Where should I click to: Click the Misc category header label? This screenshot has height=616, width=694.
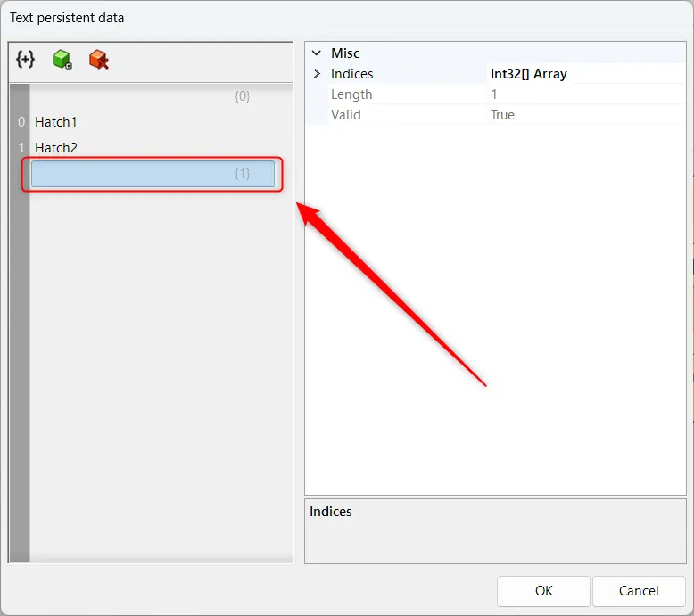(345, 53)
